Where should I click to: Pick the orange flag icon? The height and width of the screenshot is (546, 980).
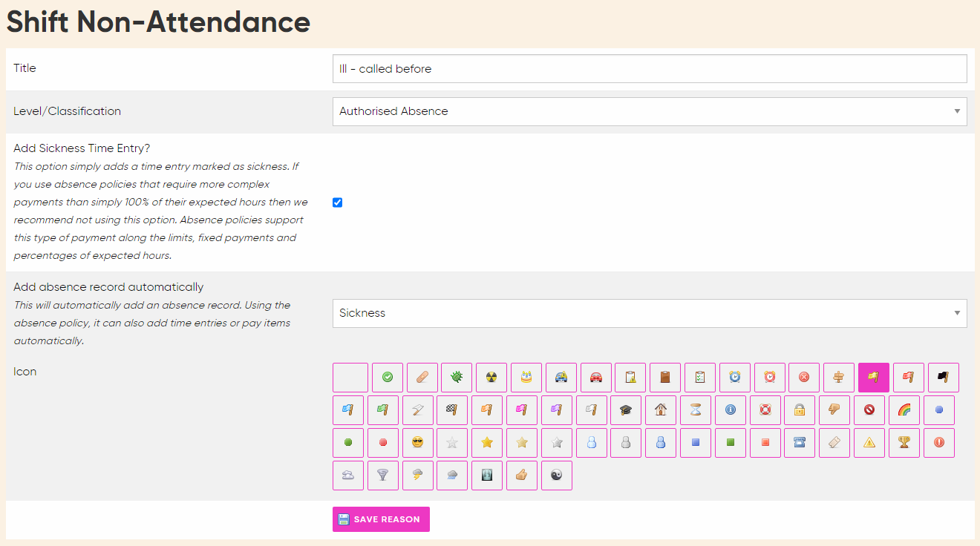[x=487, y=410]
